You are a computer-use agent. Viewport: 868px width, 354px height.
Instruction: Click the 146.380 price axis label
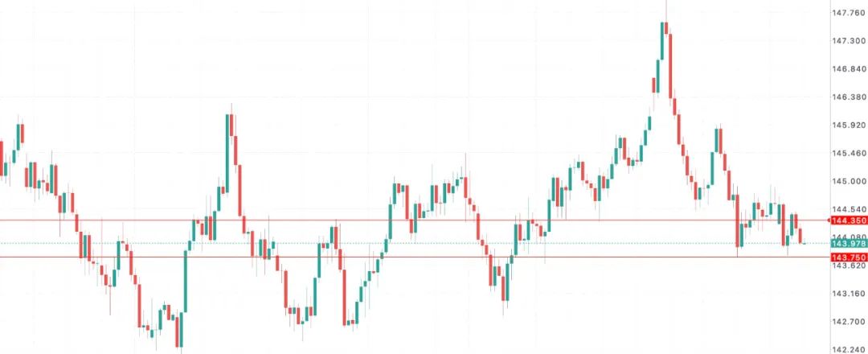[x=849, y=97]
